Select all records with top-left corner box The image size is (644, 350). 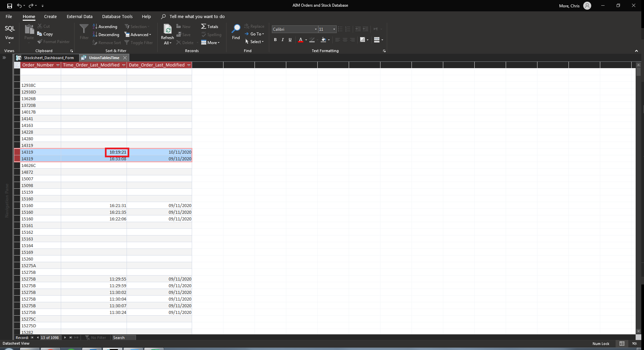coord(17,65)
